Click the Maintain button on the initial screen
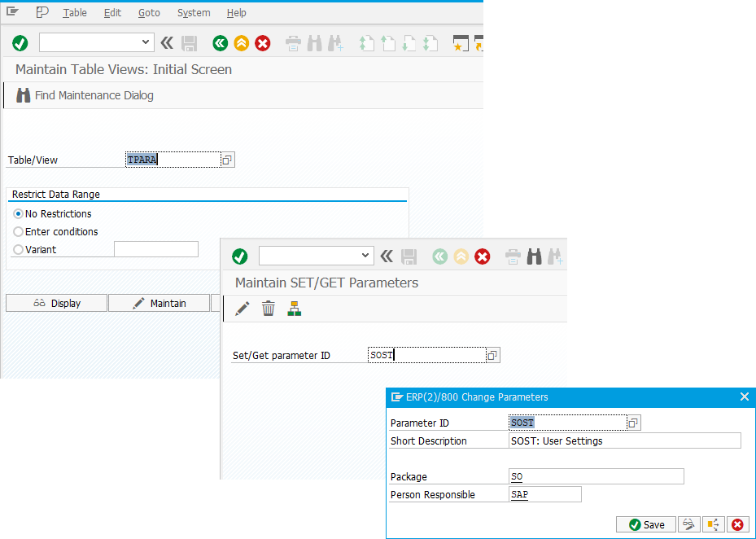The image size is (756, 539). (159, 302)
